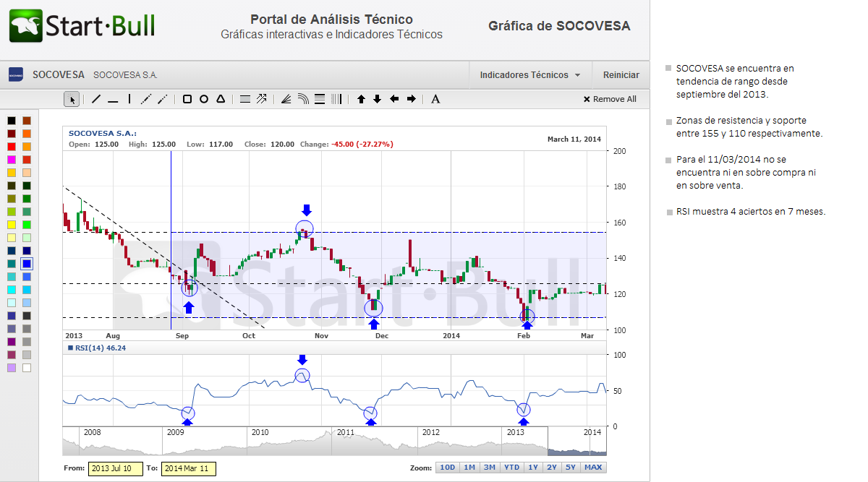Set zoom range to MAX

click(593, 468)
